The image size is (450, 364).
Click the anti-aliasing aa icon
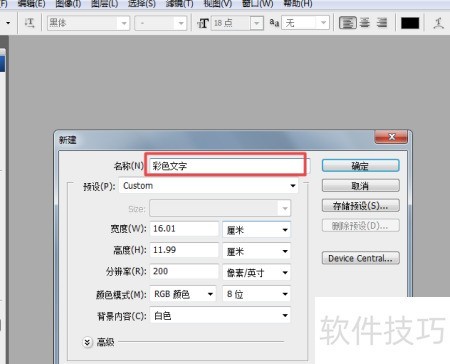(x=274, y=23)
